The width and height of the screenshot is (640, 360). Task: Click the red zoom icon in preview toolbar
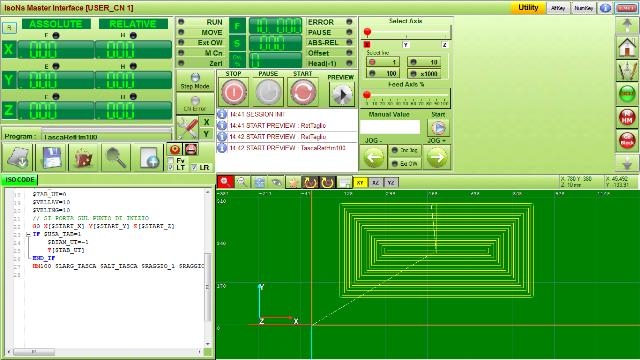pos(225,182)
